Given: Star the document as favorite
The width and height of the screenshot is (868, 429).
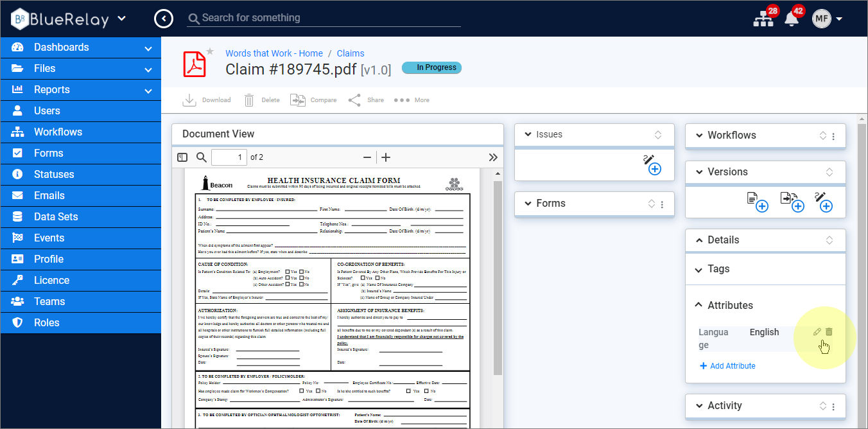Looking at the screenshot, I should coord(209,51).
